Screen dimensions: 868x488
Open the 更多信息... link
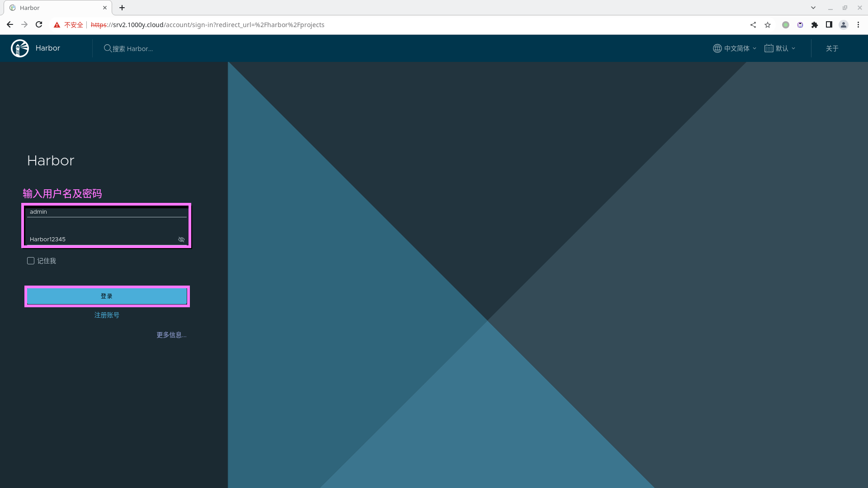point(171,335)
